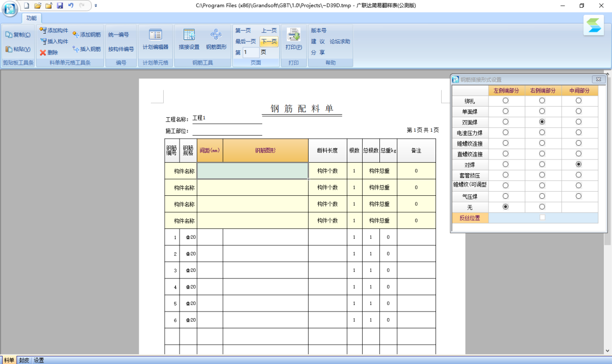
Task: Click the 下一页 next page button
Action: tap(269, 41)
